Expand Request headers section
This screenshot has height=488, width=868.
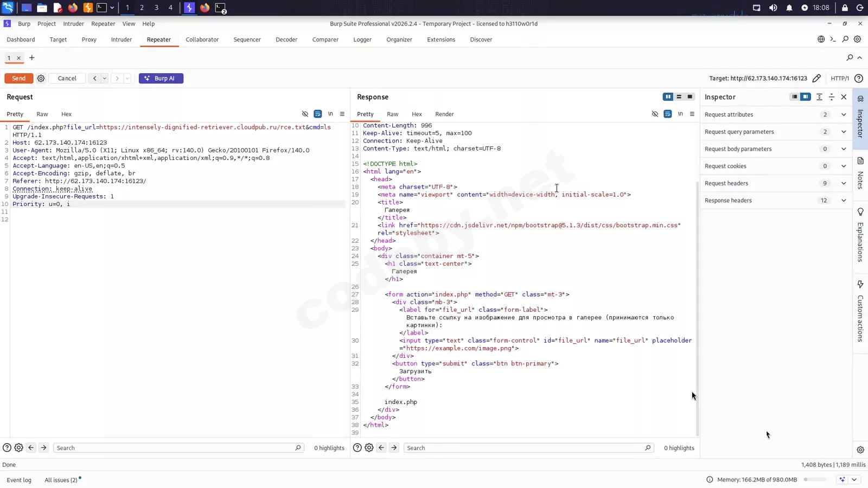844,183
